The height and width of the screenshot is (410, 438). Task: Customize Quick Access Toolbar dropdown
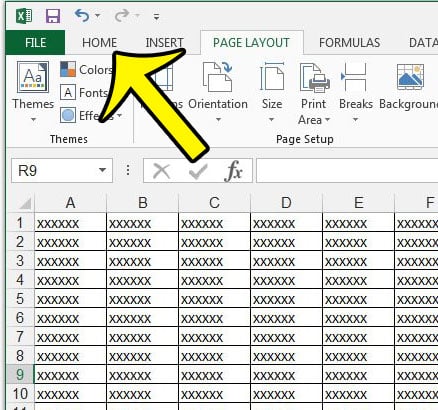(156, 16)
